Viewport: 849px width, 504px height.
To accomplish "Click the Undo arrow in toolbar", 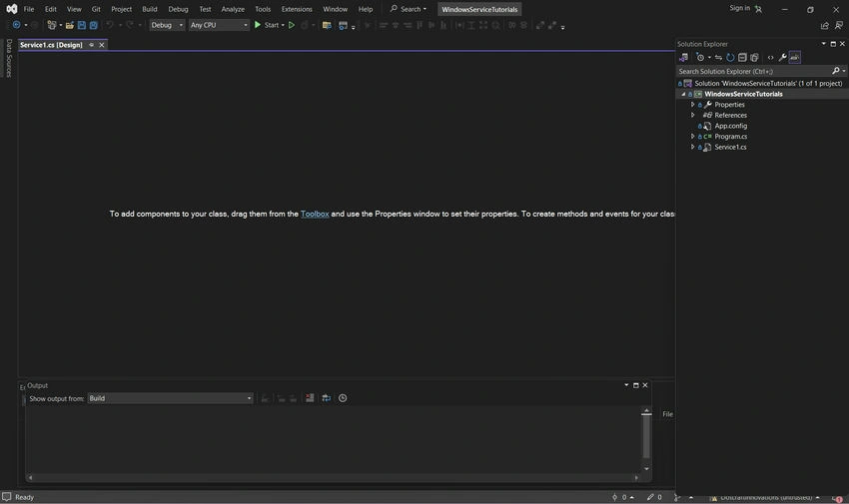I will pos(110,25).
